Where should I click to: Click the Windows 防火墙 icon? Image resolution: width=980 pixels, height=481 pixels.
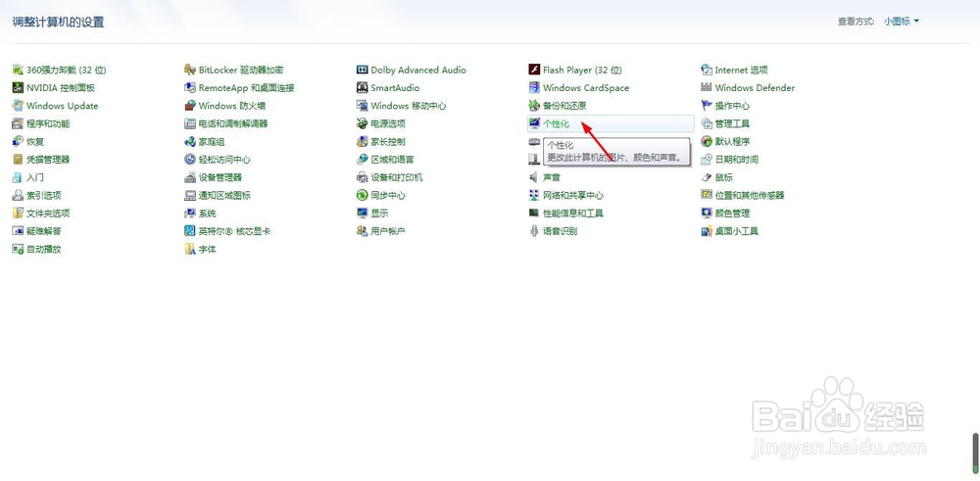click(190, 106)
